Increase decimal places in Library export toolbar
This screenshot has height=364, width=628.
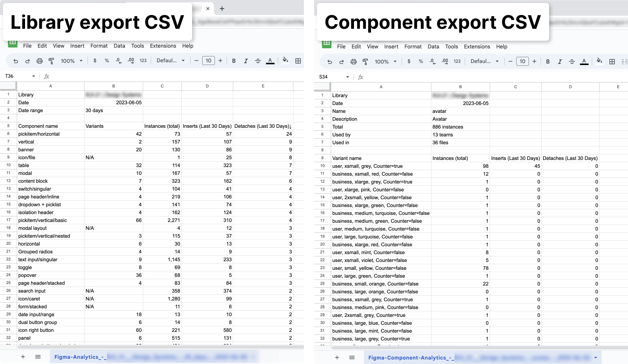131,61
